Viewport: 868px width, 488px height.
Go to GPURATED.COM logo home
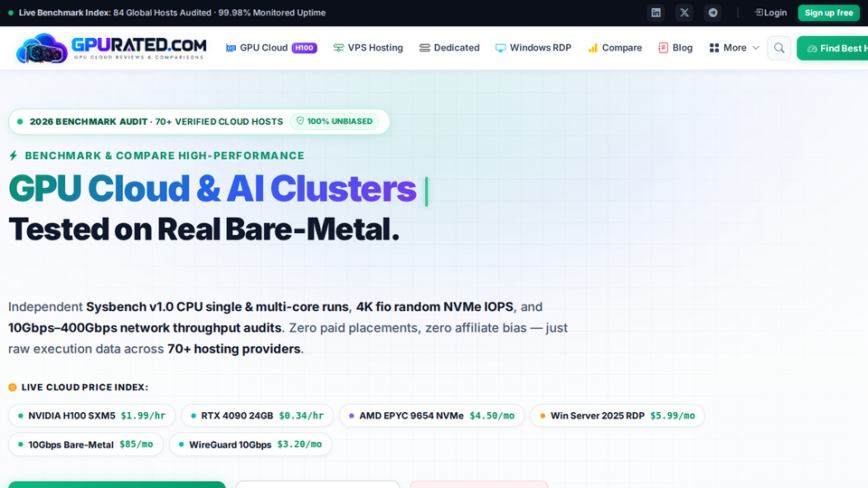click(x=111, y=48)
